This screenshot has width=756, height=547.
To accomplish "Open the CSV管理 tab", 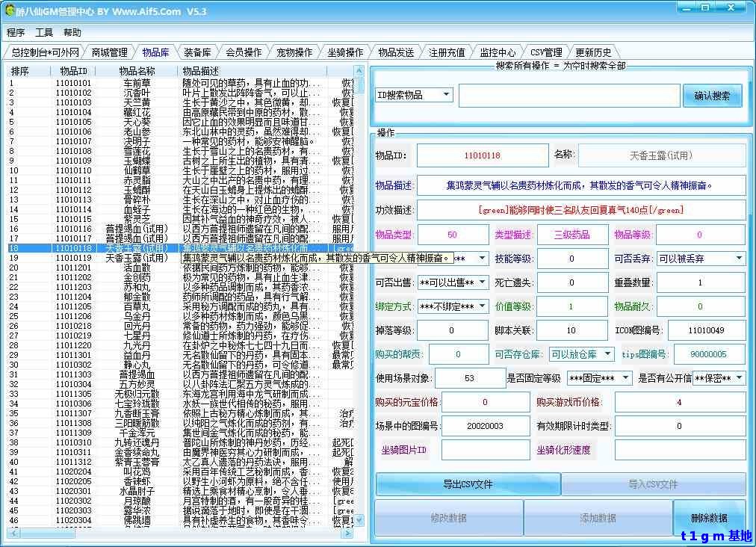I will pos(546,52).
